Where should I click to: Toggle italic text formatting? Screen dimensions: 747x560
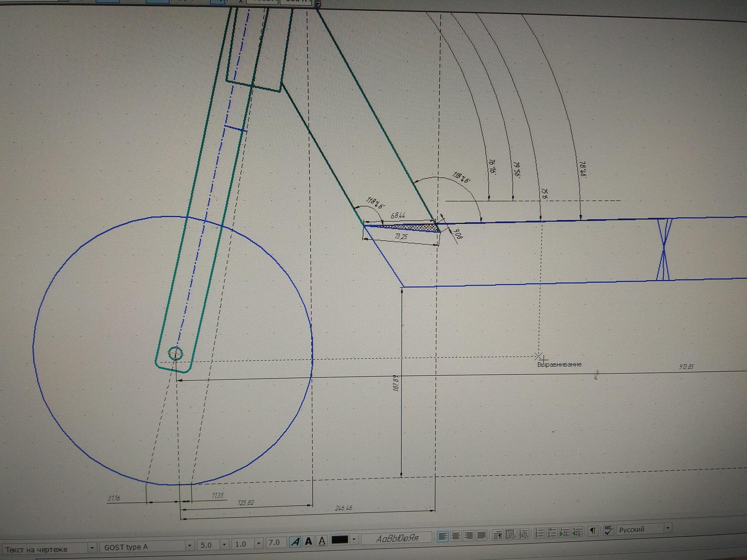click(x=295, y=541)
